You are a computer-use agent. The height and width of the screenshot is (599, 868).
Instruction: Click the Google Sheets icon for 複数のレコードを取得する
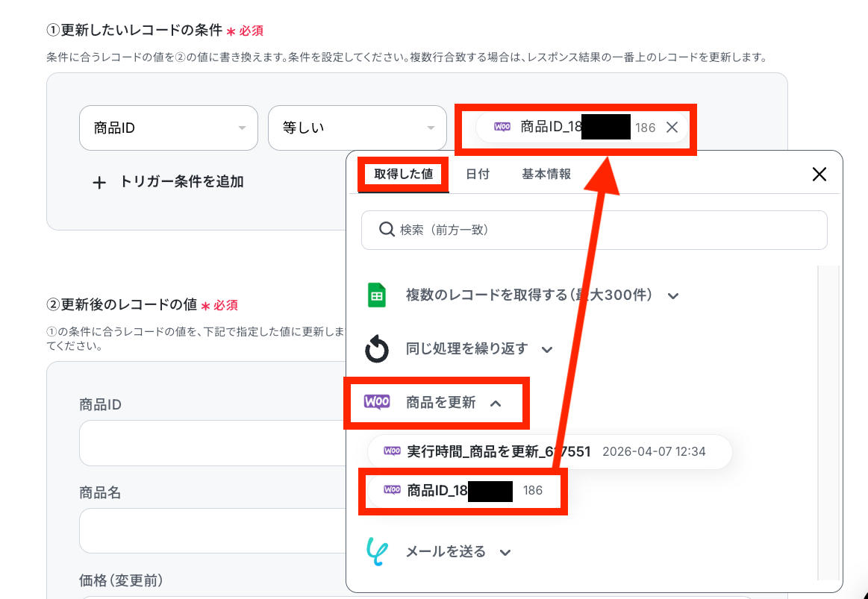[376, 295]
